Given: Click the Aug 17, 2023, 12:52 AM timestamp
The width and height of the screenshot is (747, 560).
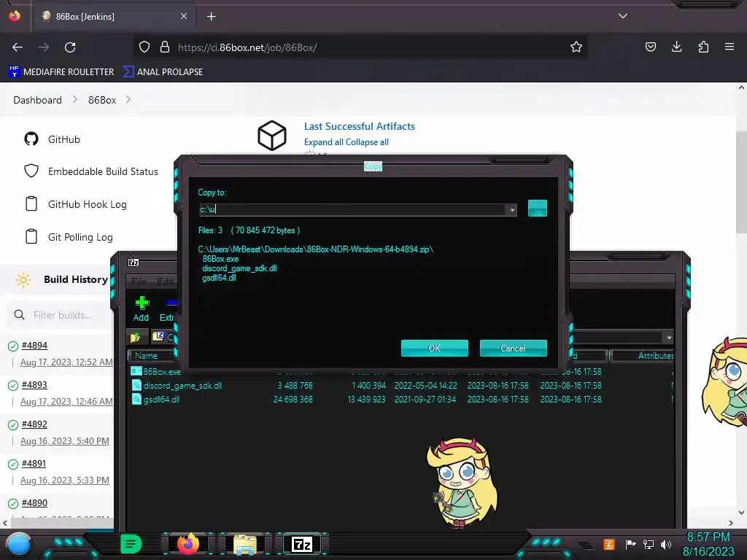Looking at the screenshot, I should (x=66, y=362).
